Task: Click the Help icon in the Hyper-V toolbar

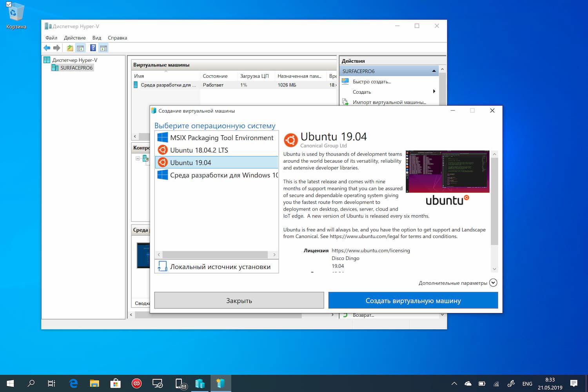Action: 93,47
